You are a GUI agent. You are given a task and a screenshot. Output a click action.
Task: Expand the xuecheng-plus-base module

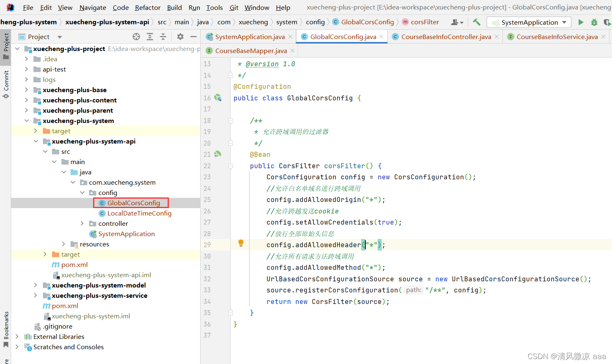(27, 90)
